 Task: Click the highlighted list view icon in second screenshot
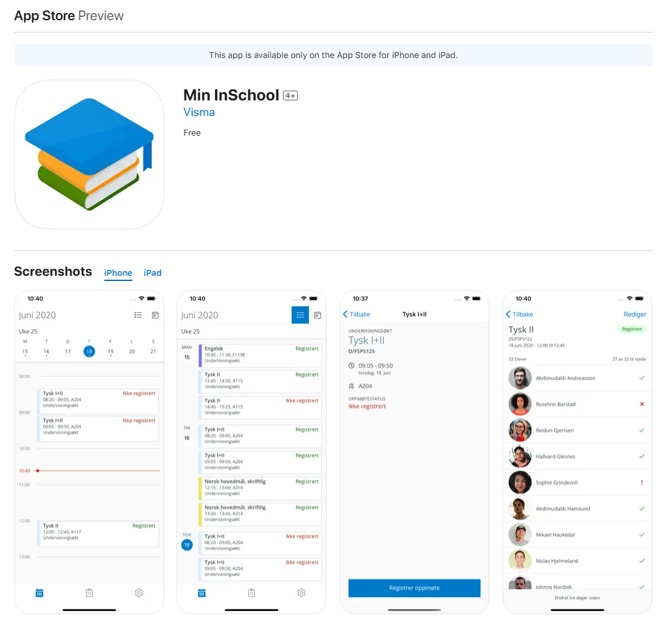point(300,315)
